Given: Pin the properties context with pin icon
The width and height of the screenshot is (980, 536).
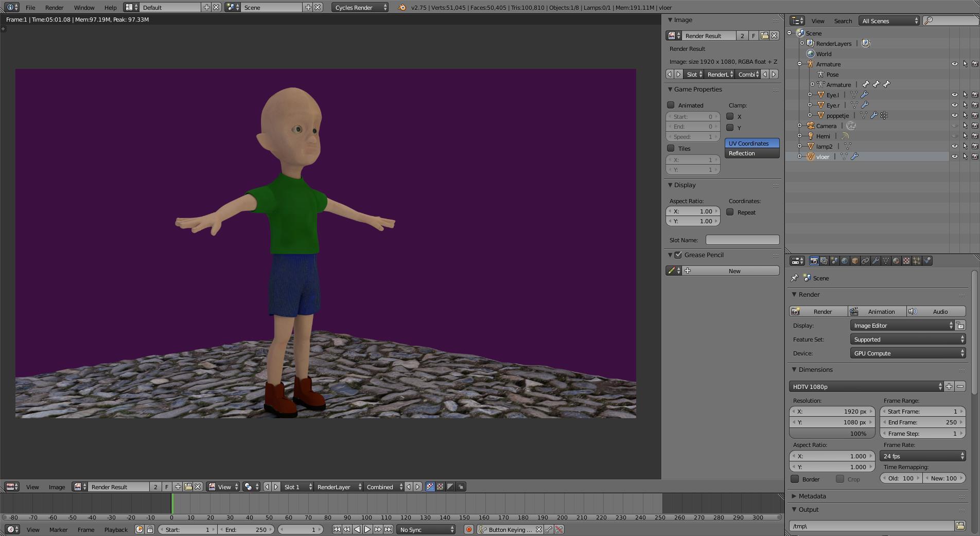Looking at the screenshot, I should (x=795, y=278).
